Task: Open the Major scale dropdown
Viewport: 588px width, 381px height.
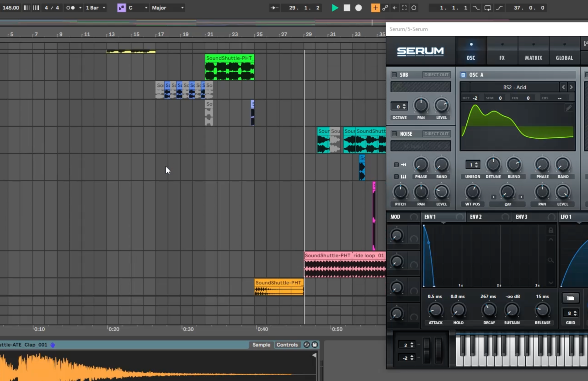Action: pos(168,8)
